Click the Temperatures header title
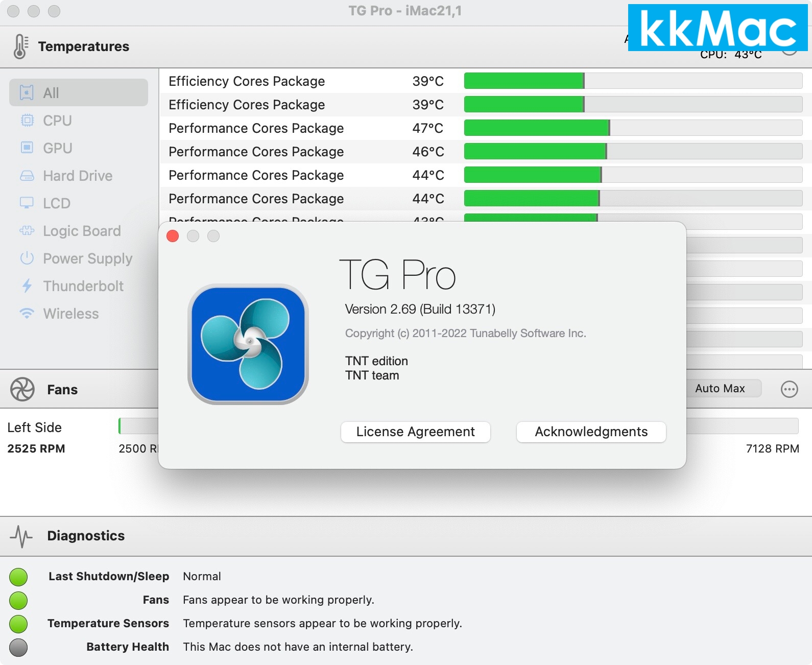This screenshot has height=665, width=812. (x=84, y=46)
